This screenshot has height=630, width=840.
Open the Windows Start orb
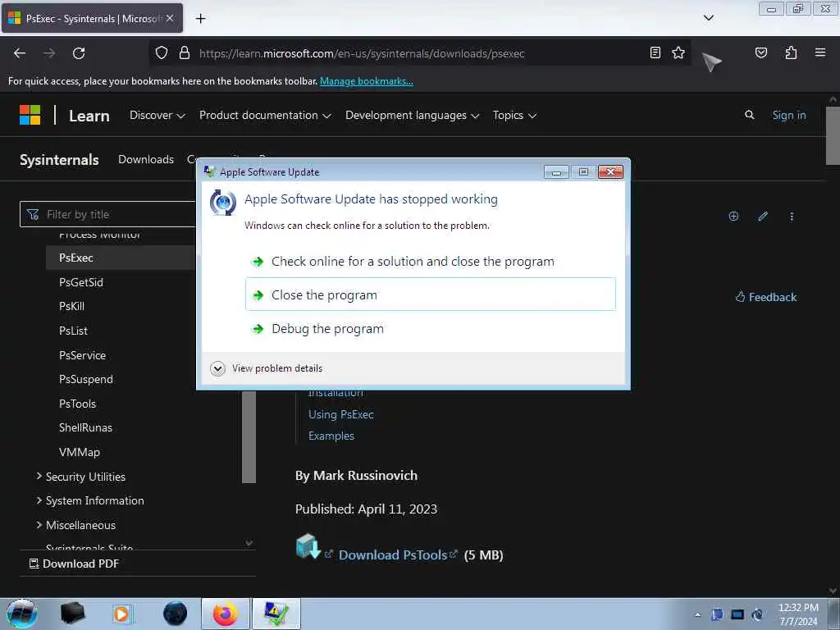(22, 614)
